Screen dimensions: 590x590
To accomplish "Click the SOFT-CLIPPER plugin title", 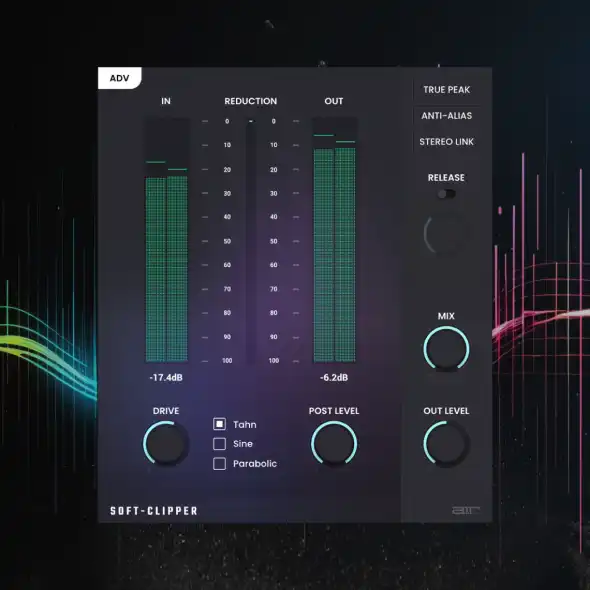I will point(154,511).
